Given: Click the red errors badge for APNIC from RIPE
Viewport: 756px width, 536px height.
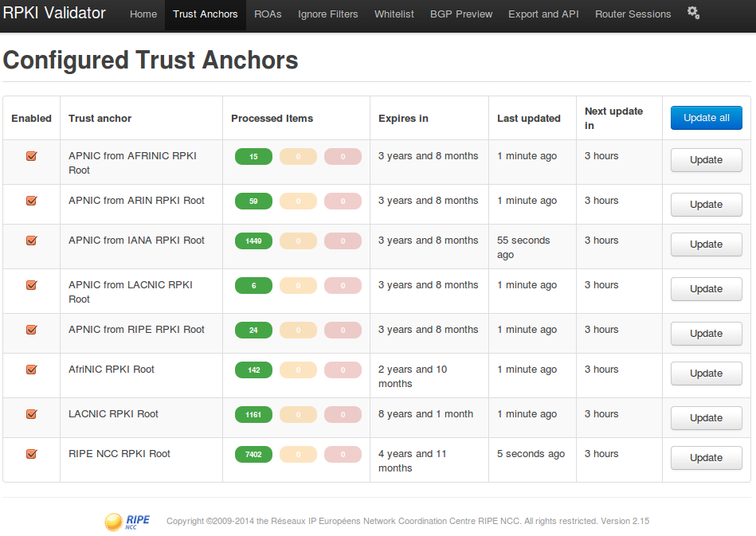Looking at the screenshot, I should point(343,331).
